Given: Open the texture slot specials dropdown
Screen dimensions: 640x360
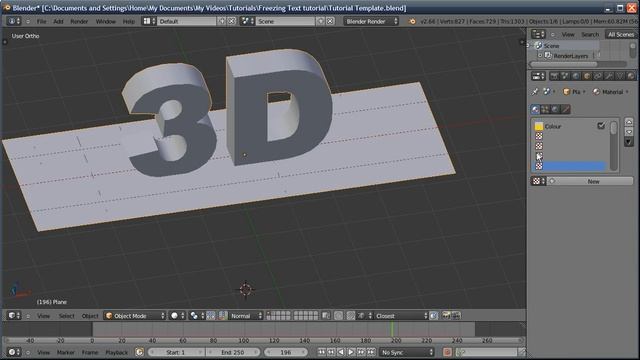Looking at the screenshot, I should click(629, 142).
